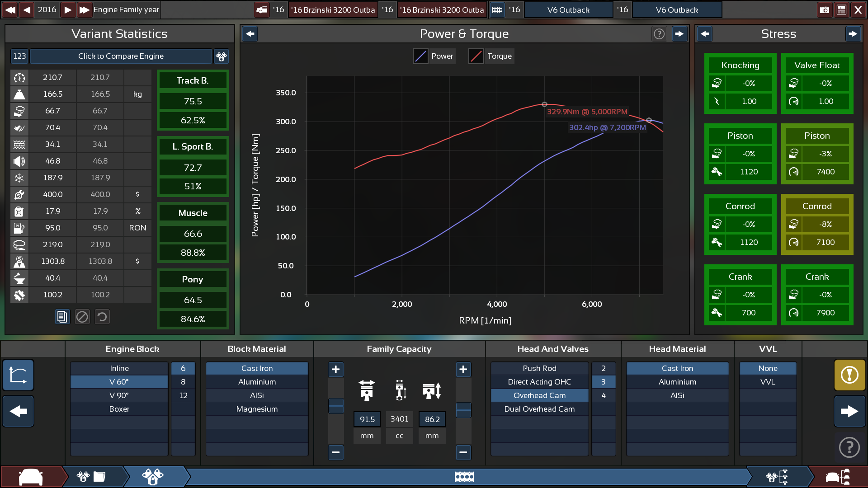Click the screenshot camera icon
This screenshot has height=488, width=868.
(824, 9)
